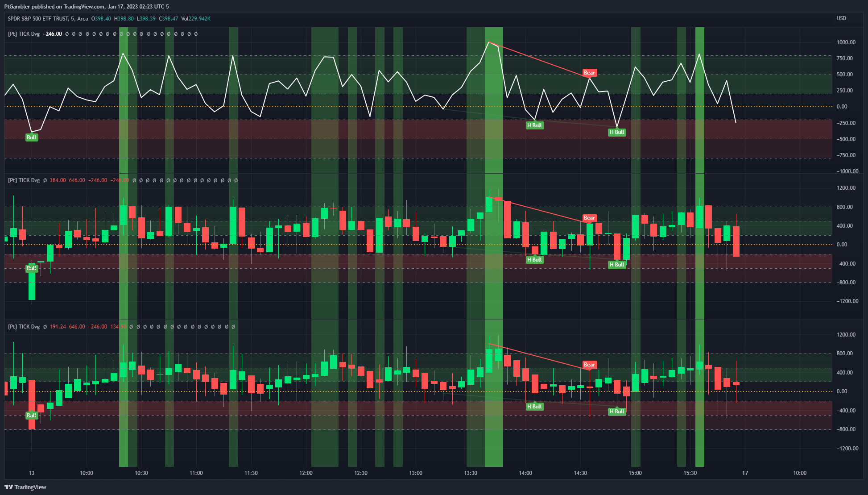Viewport: 868px width, 495px height.
Task: Click the second H Bull label in the middle pane
Action: click(x=617, y=265)
